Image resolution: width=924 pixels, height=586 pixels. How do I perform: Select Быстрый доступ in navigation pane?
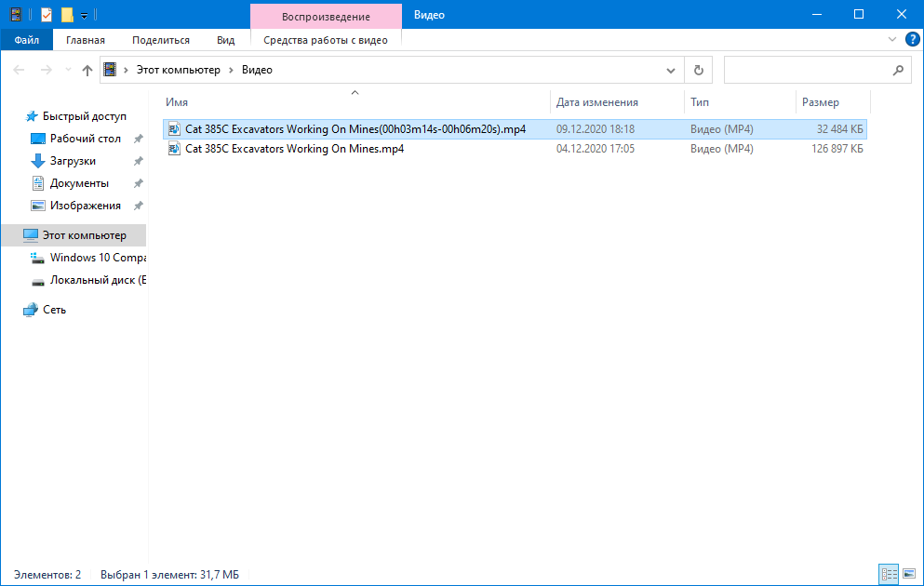[85, 116]
